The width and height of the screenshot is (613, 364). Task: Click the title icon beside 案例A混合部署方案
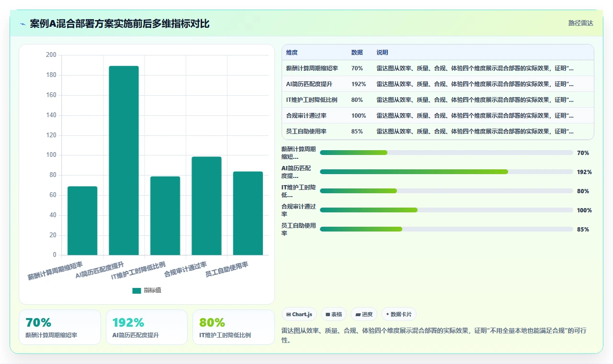click(23, 23)
